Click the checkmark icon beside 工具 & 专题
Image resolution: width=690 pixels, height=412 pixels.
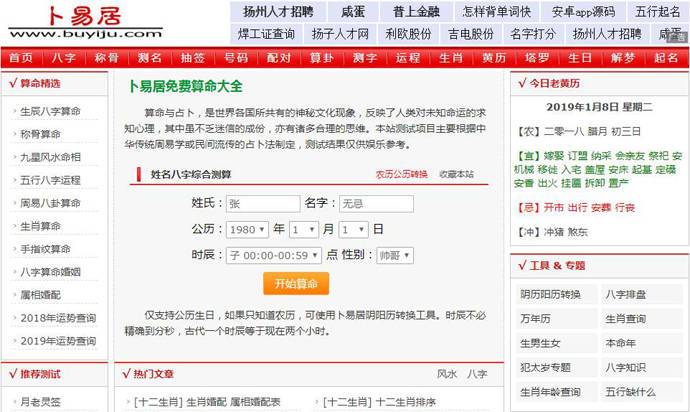click(522, 266)
